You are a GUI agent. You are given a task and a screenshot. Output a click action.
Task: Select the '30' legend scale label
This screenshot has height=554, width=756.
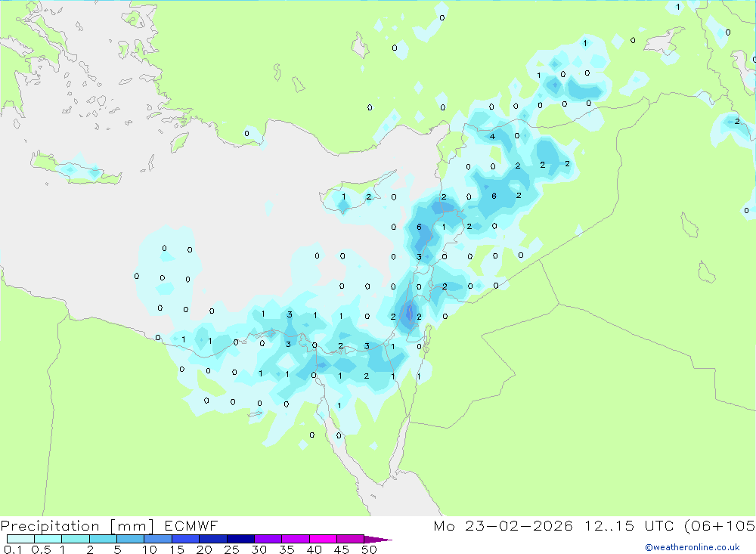coord(259,549)
